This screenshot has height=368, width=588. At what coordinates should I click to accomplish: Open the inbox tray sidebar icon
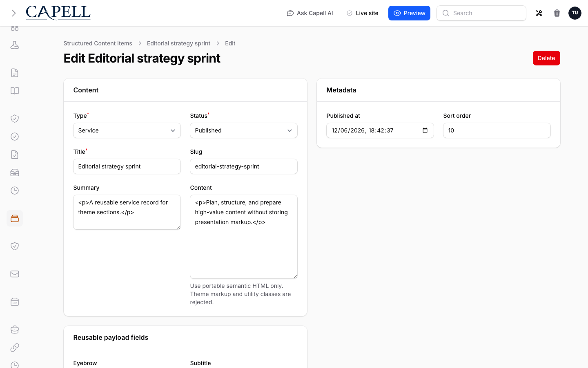15,173
